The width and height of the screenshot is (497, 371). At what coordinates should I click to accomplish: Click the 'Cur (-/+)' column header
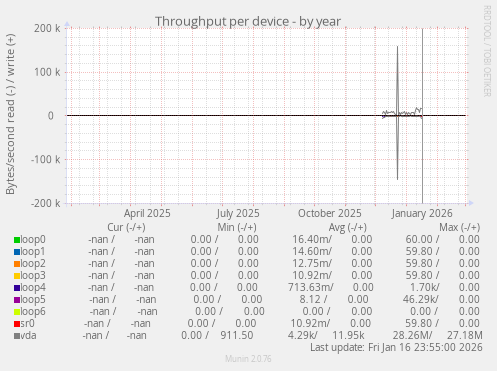(x=126, y=227)
